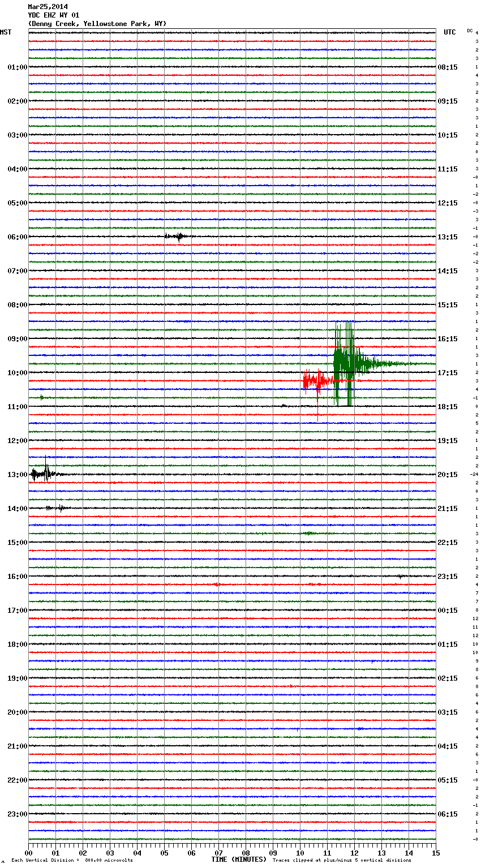
Task: Select the 15 minute tick on bottom axis
Action: (435, 853)
